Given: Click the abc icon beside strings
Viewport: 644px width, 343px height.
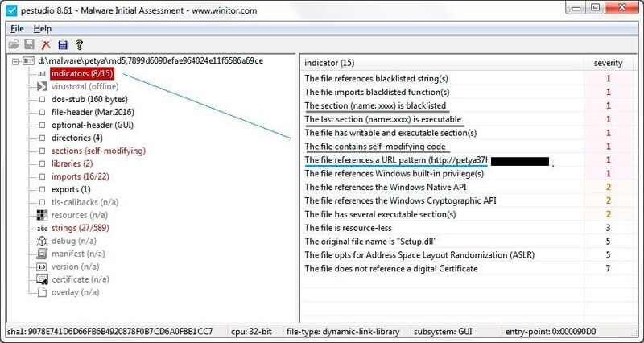Looking at the screenshot, I should [x=42, y=229].
